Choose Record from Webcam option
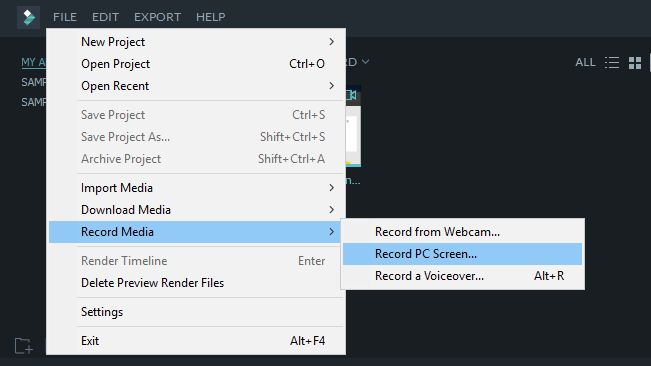The width and height of the screenshot is (651, 366). click(463, 232)
